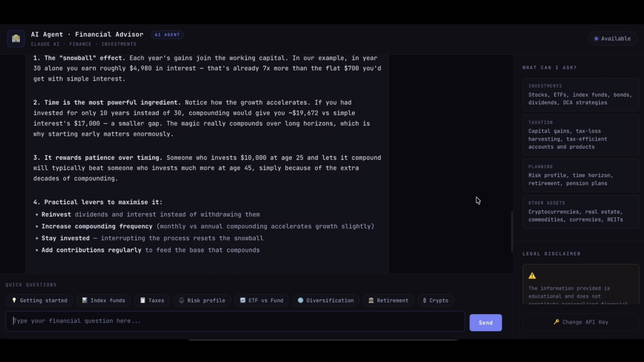Click the chart icon on Index funds
This screenshot has height=362, width=644.
[x=85, y=300]
